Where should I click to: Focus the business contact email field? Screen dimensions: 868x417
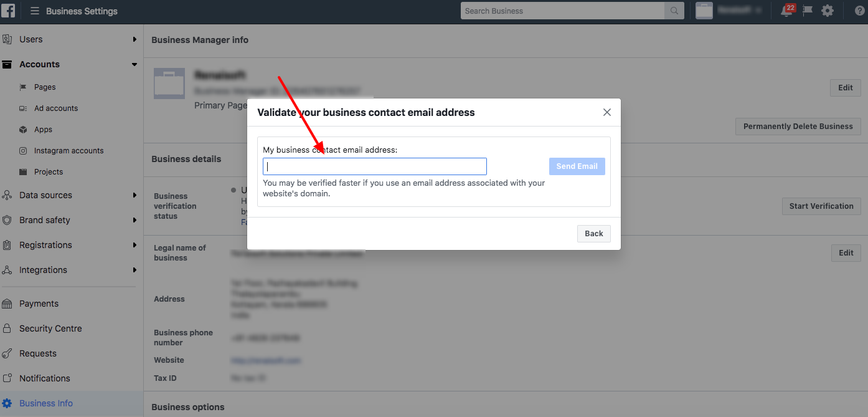point(375,166)
